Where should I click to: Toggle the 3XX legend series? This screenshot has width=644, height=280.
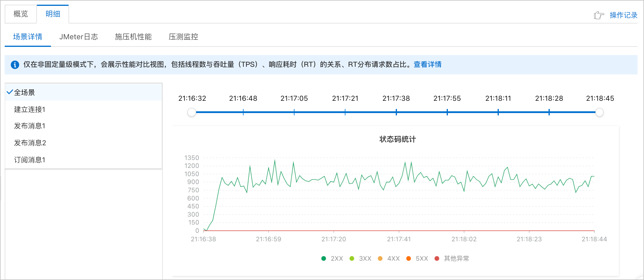(x=360, y=258)
